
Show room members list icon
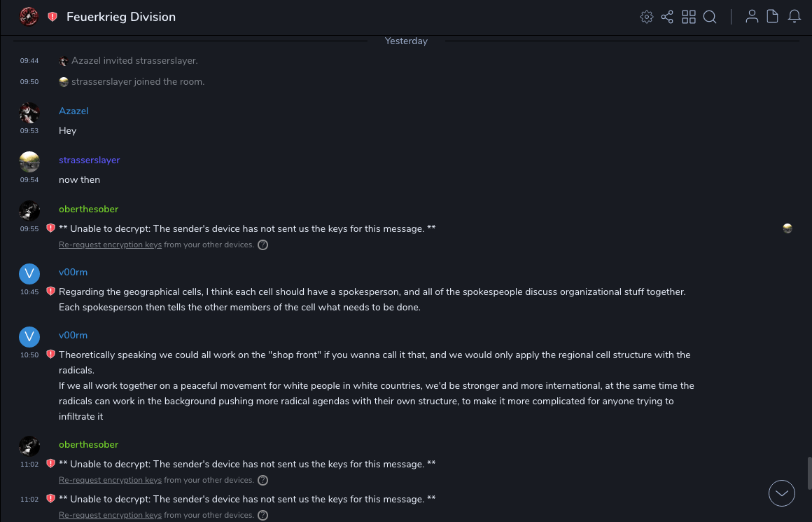tap(752, 17)
